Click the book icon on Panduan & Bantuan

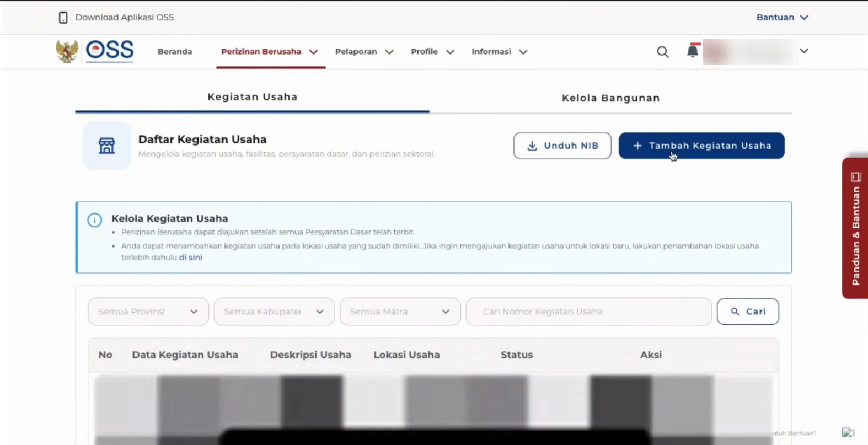(x=855, y=177)
